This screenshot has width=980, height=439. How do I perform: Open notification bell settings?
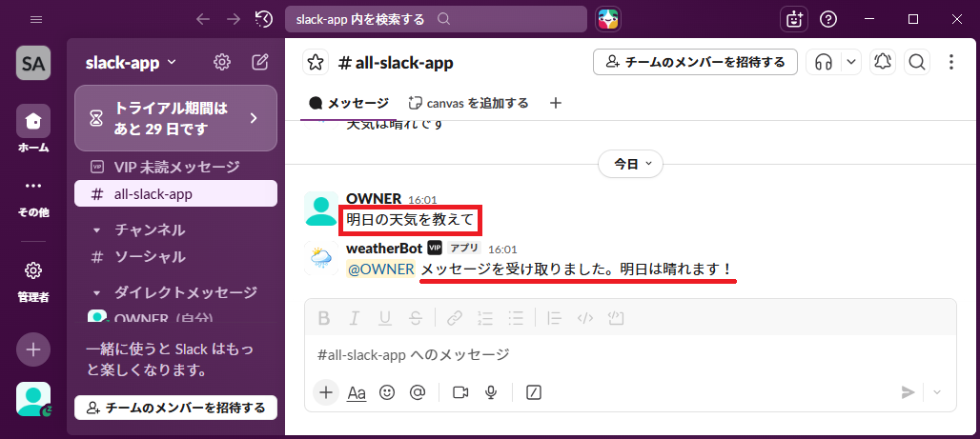click(x=883, y=62)
